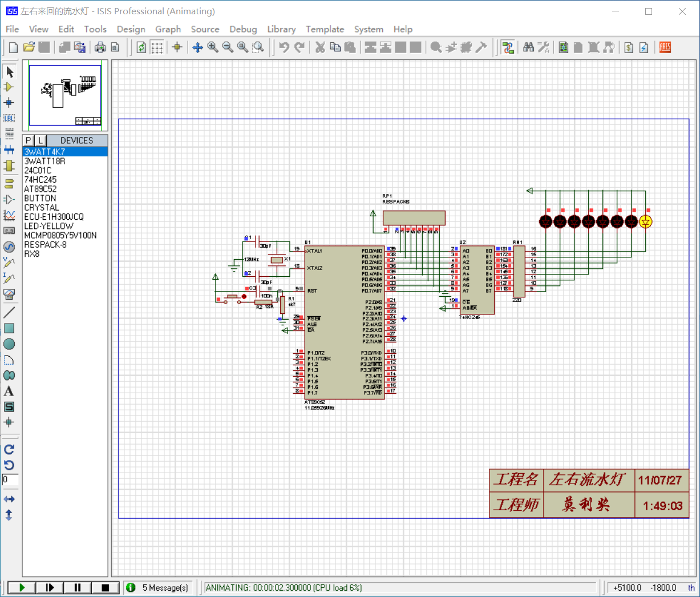Pause the running simulation
Viewport: 700px width, 597px height.
(x=77, y=587)
